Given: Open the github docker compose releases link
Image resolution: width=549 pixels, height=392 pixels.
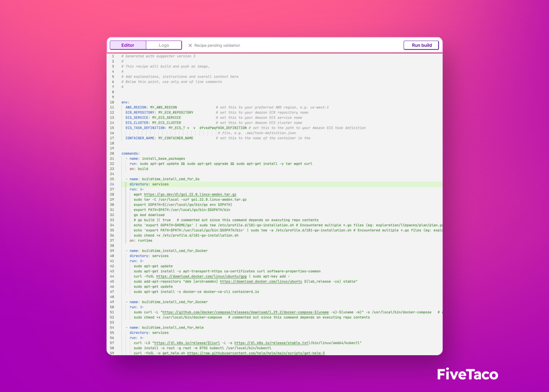Looking at the screenshot, I should pos(246,312).
